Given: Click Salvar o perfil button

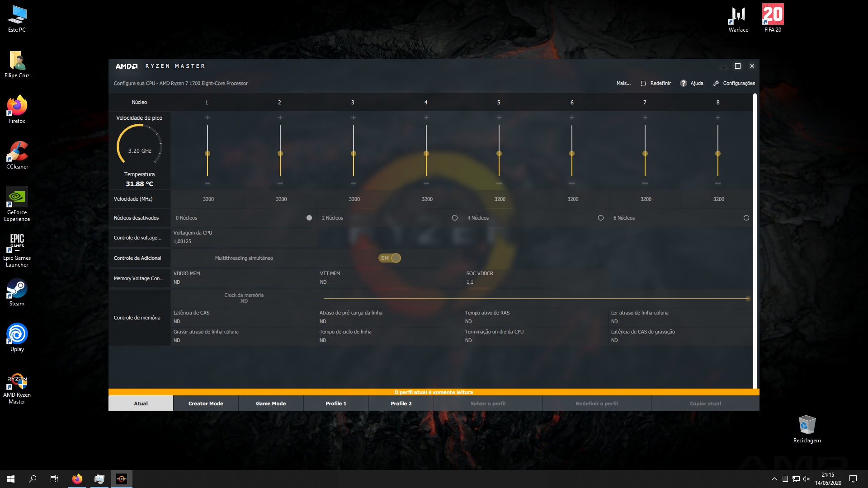Looking at the screenshot, I should (488, 404).
